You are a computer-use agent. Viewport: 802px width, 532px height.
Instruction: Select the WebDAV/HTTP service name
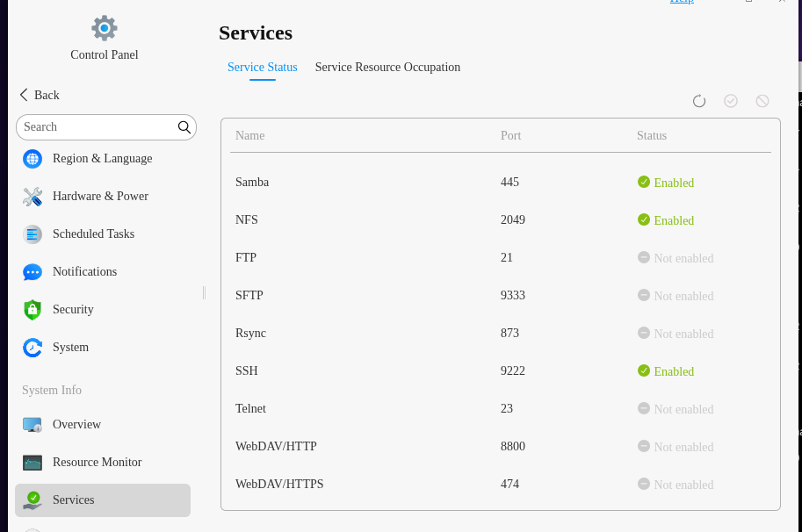276,447
